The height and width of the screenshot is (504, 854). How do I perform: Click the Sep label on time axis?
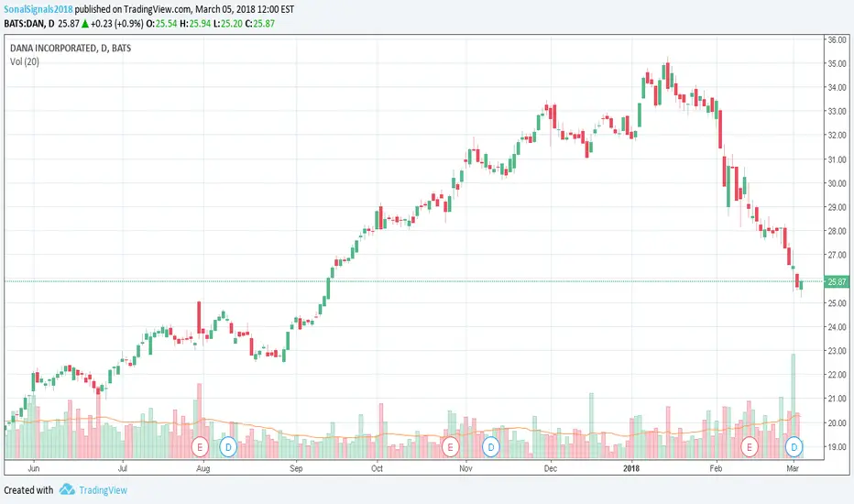coord(296,468)
